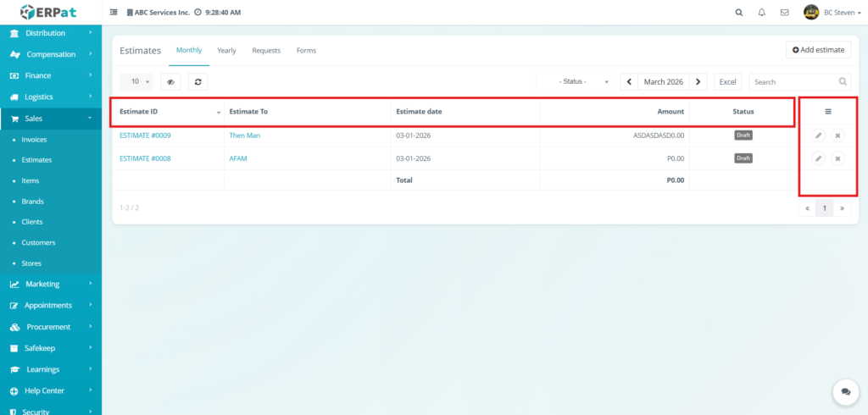Click the Add estimate button
Viewport: 868px width, 415px height.
818,50
